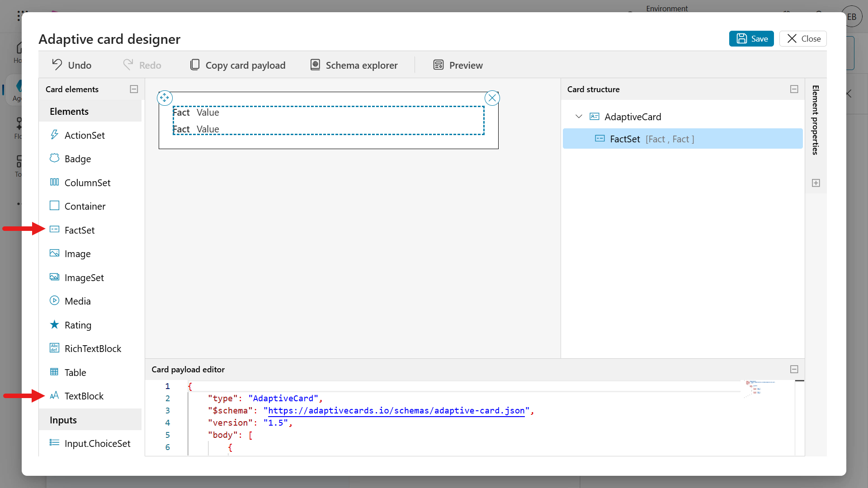Click the Table grid icon

[x=54, y=372]
